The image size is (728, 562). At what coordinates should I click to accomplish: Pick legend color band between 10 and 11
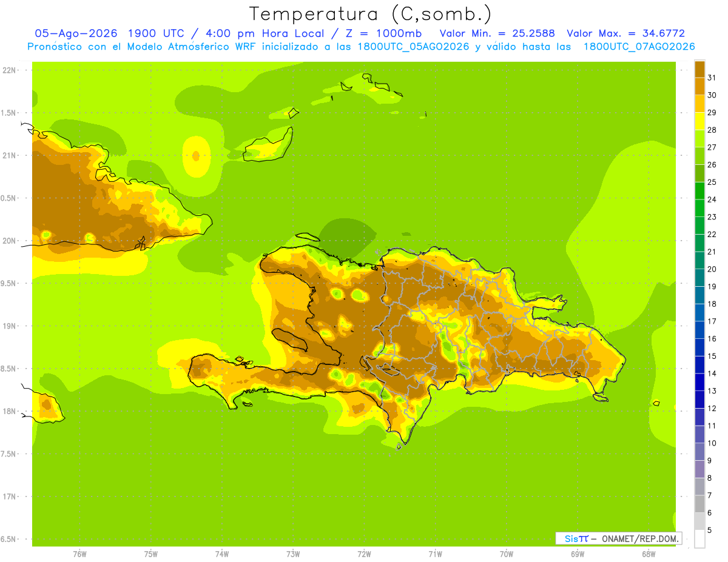[x=699, y=434]
